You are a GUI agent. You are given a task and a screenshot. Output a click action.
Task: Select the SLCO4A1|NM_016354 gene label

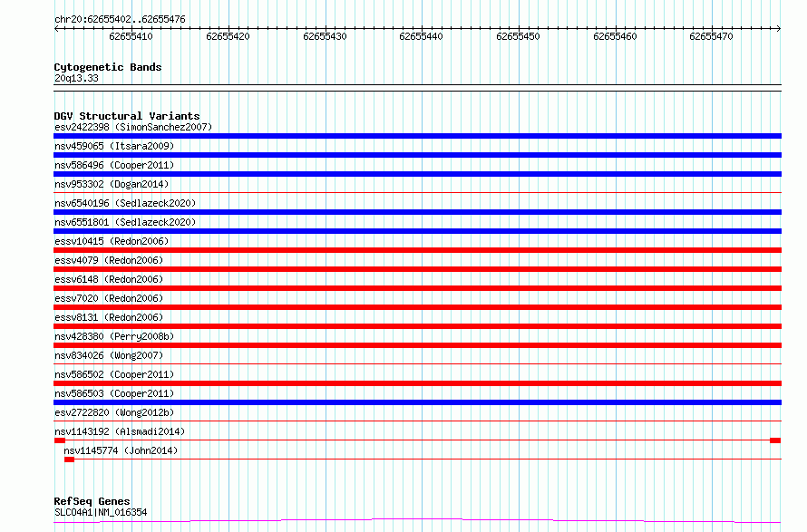[101, 512]
